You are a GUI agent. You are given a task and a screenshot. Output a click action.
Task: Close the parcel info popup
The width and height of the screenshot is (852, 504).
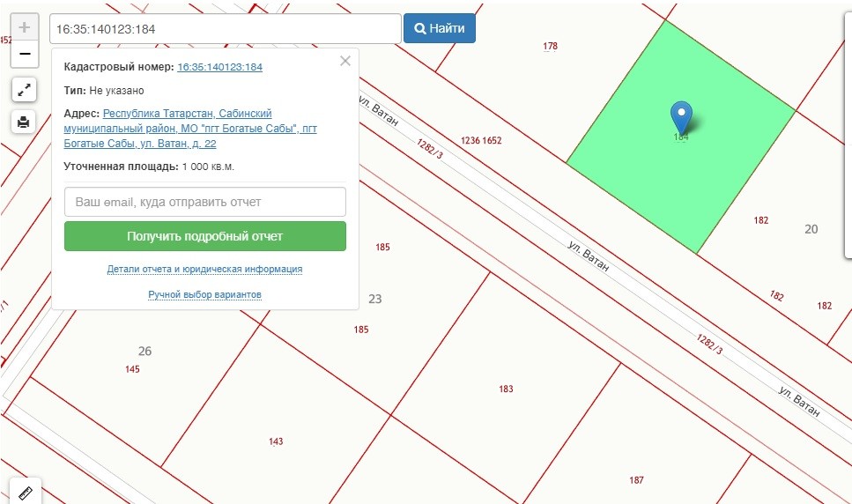coord(345,61)
